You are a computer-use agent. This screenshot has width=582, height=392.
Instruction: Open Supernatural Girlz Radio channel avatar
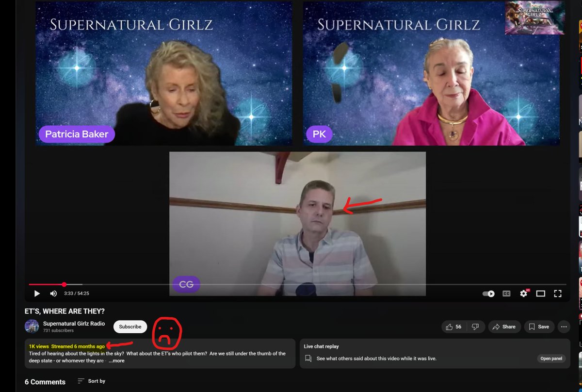[x=32, y=327]
